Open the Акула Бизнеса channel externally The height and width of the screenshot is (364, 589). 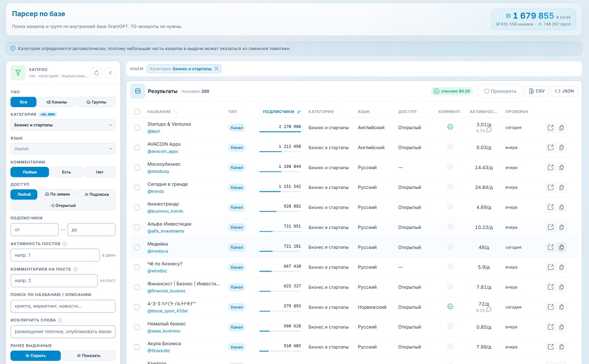point(550,347)
